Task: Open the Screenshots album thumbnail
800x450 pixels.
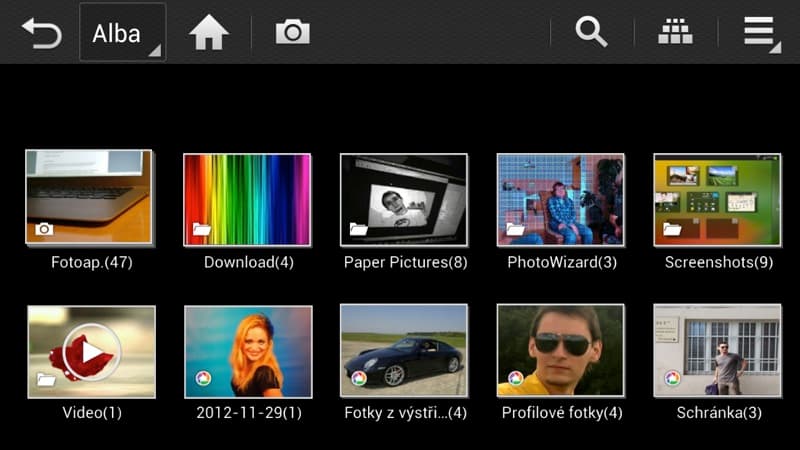Action: click(717, 199)
